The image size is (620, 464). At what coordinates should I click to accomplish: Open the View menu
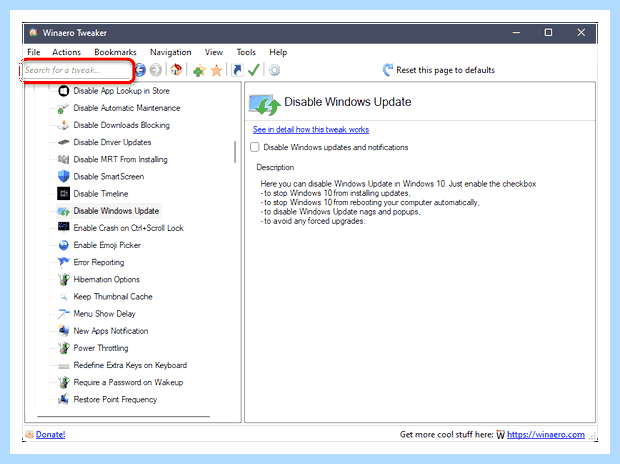(214, 52)
